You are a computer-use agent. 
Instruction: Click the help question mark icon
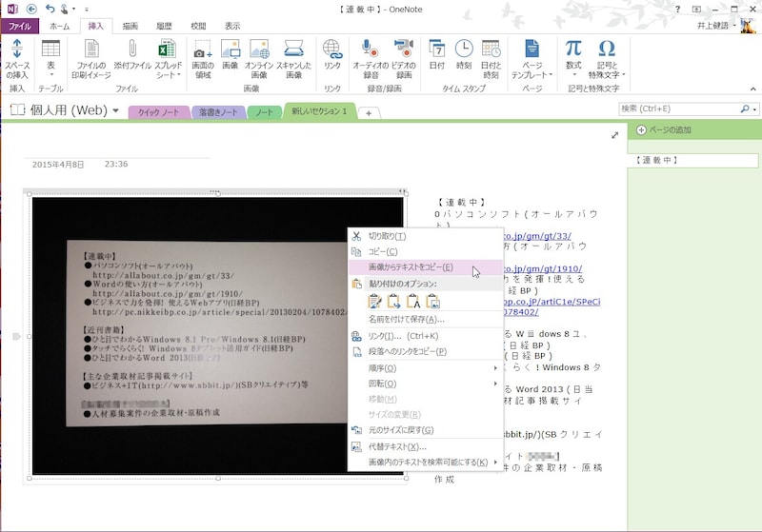677,10
